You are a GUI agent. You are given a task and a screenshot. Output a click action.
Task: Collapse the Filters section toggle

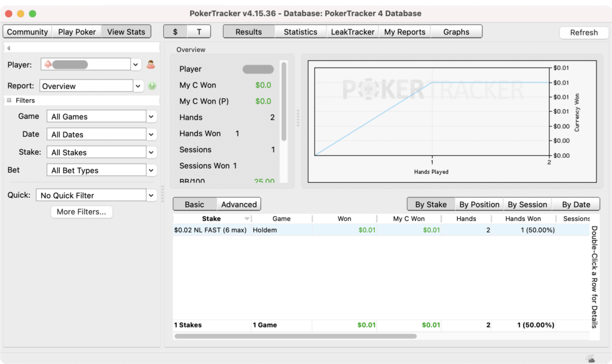point(9,100)
